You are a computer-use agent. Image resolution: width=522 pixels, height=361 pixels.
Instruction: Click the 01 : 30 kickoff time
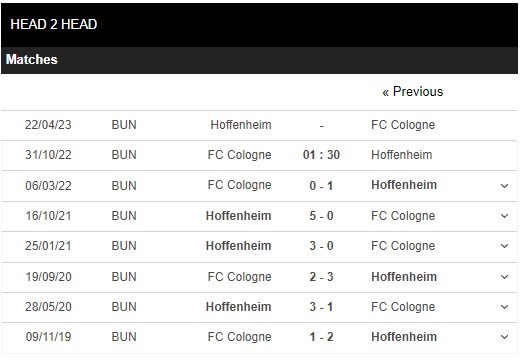[321, 155]
